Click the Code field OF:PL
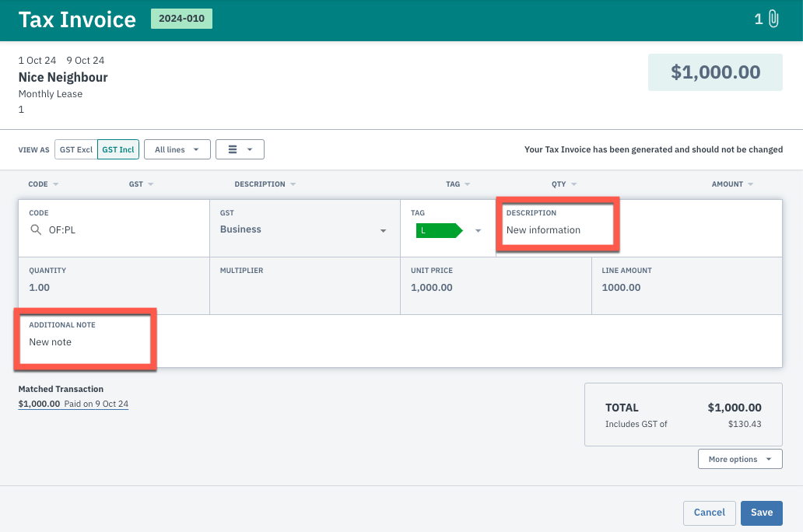Viewport: 803px width, 532px height. click(114, 230)
